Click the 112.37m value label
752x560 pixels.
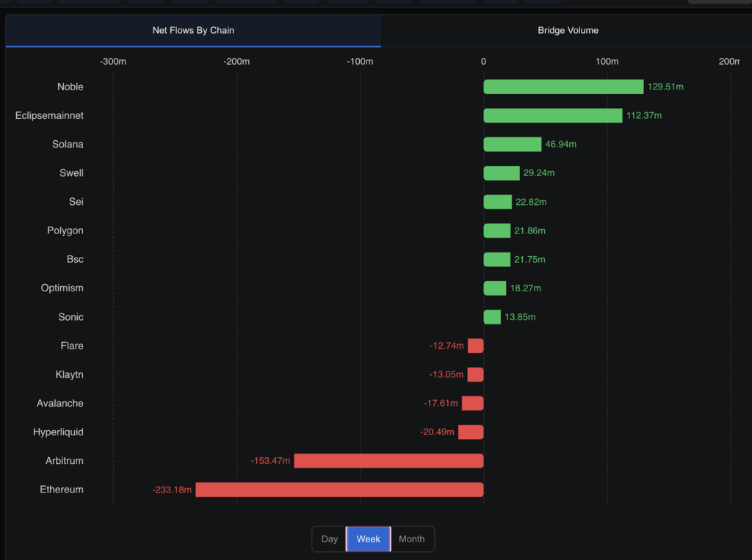(x=644, y=115)
